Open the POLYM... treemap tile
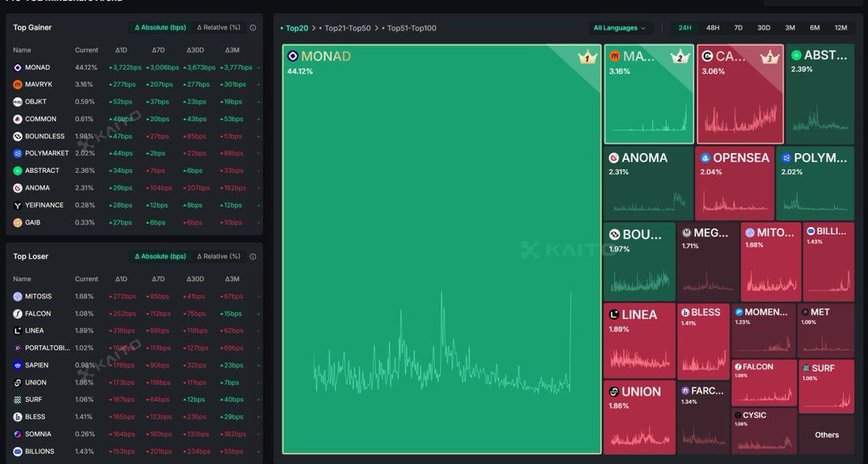The width and height of the screenshot is (868, 464). click(x=815, y=184)
